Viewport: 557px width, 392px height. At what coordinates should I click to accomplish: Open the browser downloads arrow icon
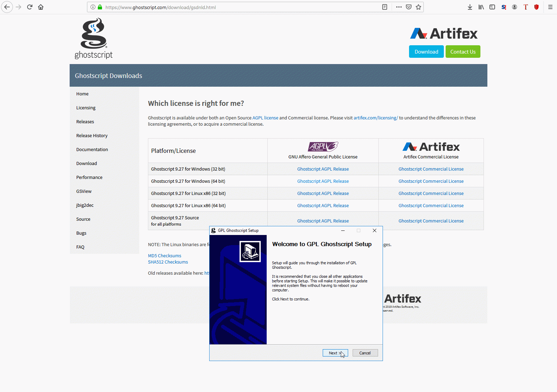tap(470, 7)
